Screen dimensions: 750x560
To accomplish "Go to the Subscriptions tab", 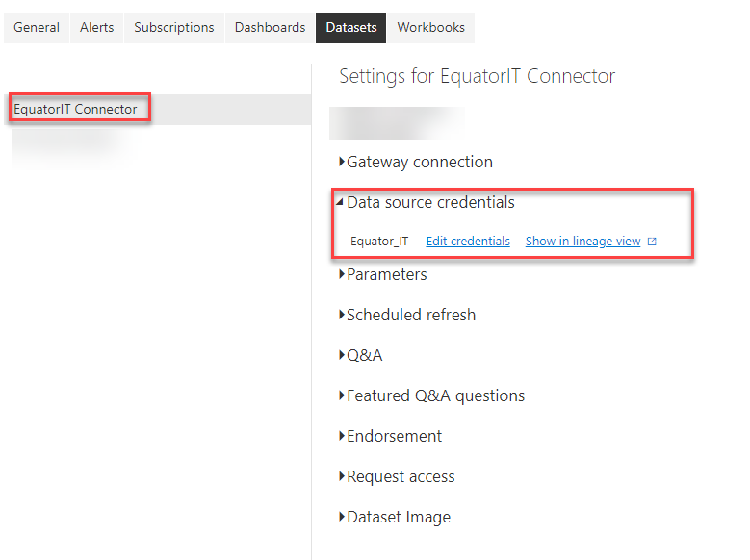I will click(174, 28).
